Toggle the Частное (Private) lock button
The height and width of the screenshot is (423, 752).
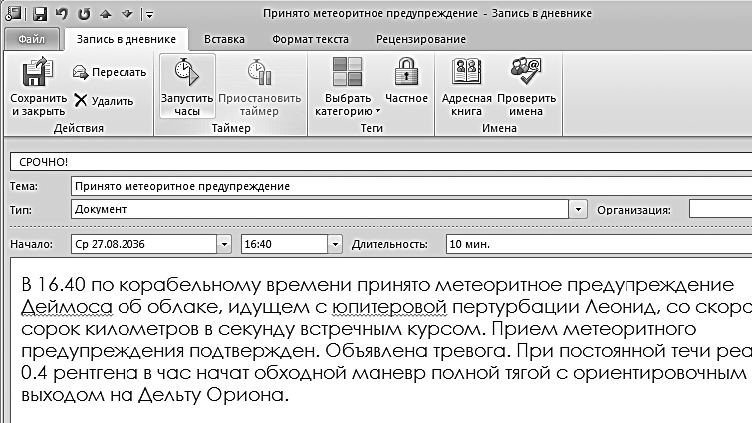click(406, 81)
